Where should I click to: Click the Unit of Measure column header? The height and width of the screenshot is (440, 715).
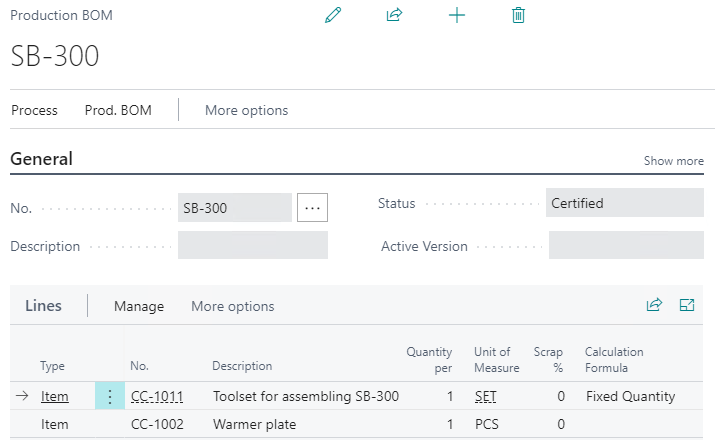click(x=497, y=359)
